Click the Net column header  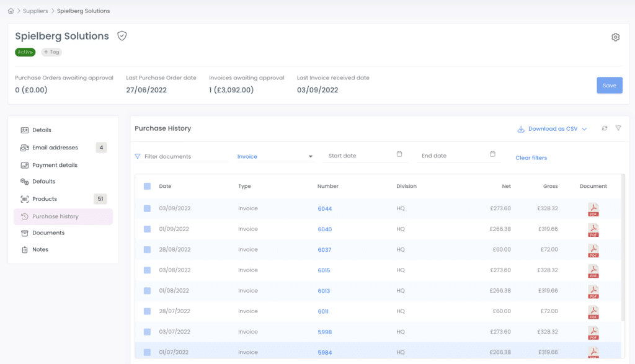506,186
